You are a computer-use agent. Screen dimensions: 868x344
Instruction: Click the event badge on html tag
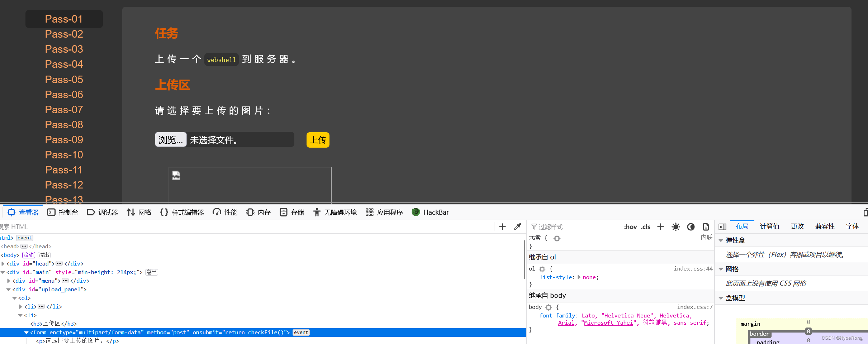[25, 238]
